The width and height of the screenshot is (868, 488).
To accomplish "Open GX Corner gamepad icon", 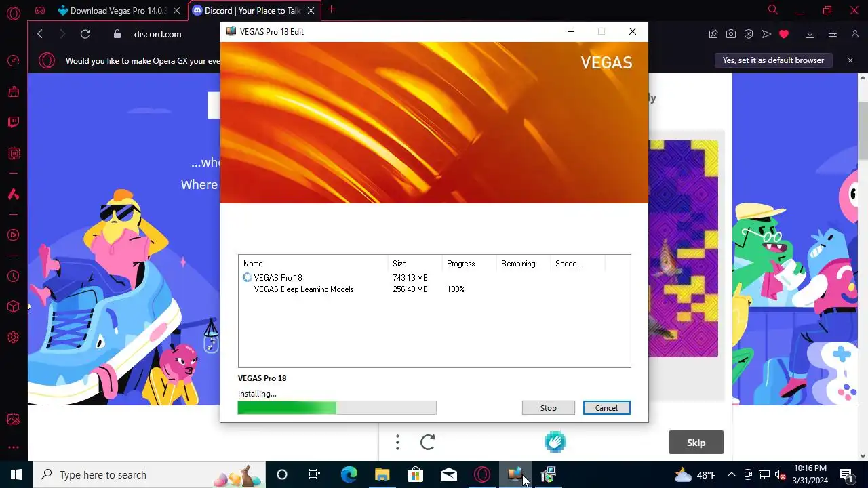I will tap(40, 10).
